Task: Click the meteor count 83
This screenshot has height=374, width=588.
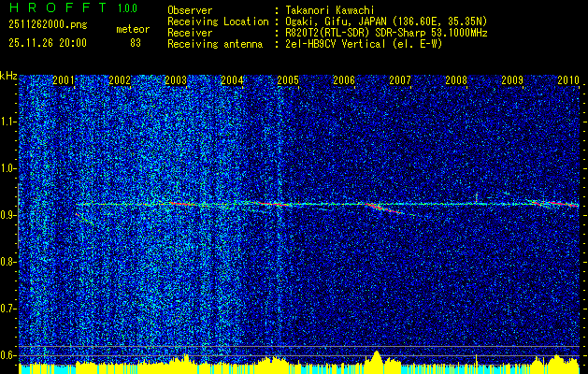Action: (136, 43)
